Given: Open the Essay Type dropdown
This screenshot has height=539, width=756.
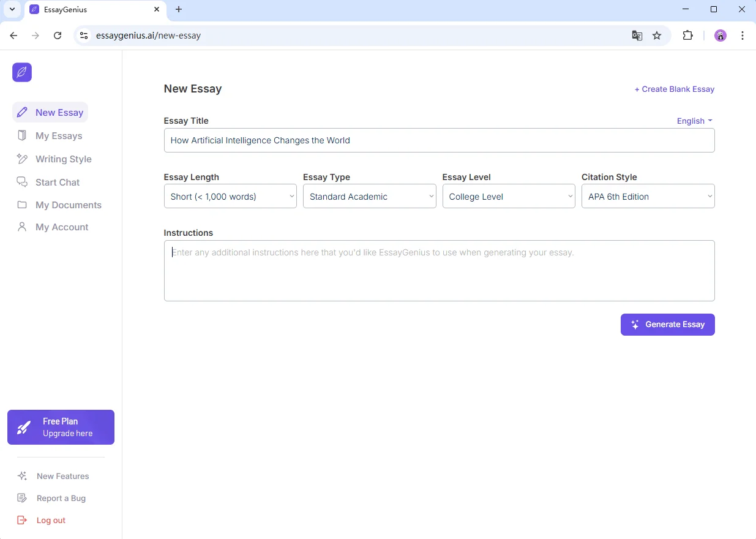Looking at the screenshot, I should [369, 197].
